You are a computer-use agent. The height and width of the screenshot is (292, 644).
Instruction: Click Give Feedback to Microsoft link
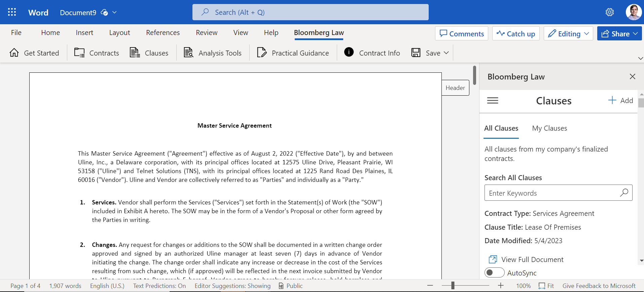[599, 286]
